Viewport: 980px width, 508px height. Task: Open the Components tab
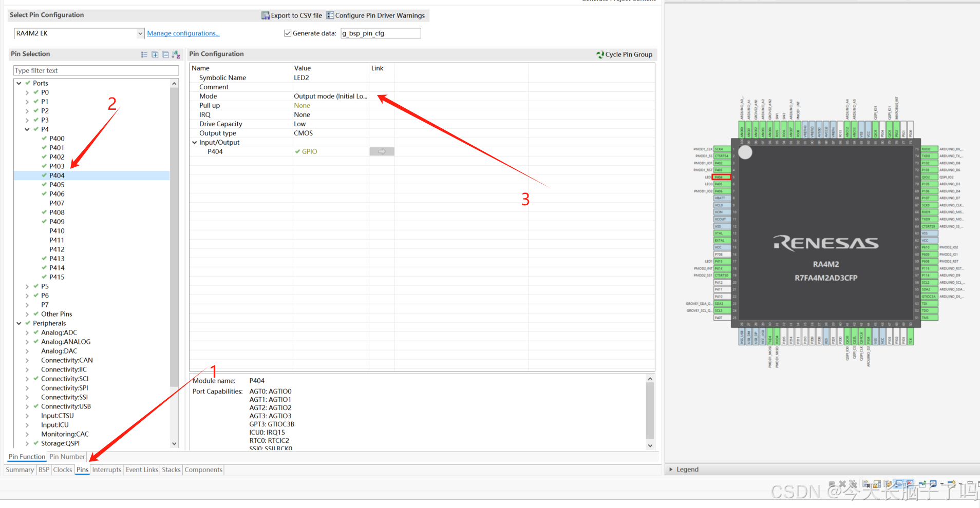(x=203, y=470)
